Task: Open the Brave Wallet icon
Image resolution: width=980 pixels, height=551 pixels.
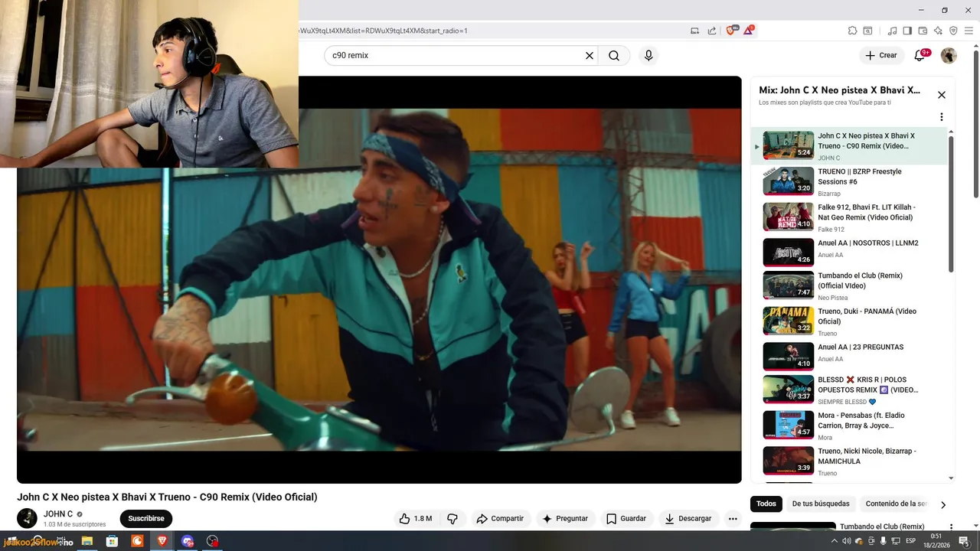Action: (923, 31)
